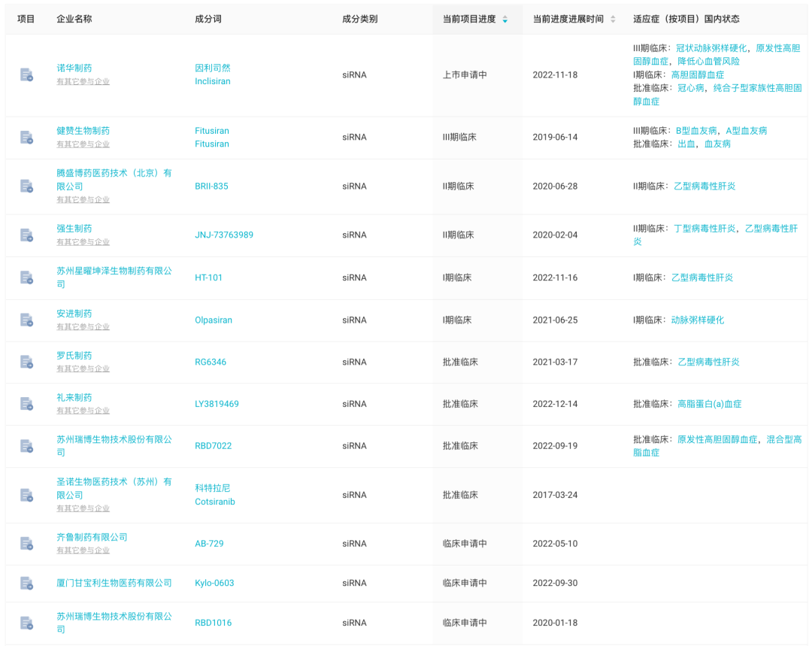Open company 厦门甘宝利生物医药有限公司
The image size is (812, 646).
tap(114, 583)
